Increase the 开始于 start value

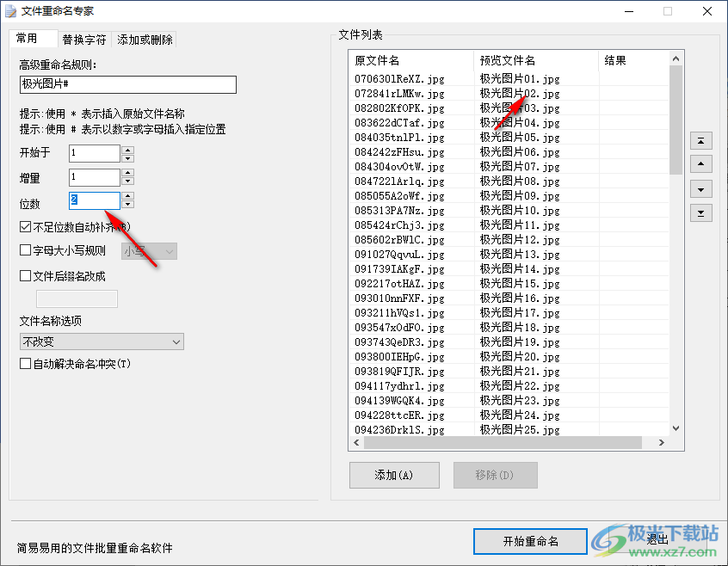click(x=127, y=150)
